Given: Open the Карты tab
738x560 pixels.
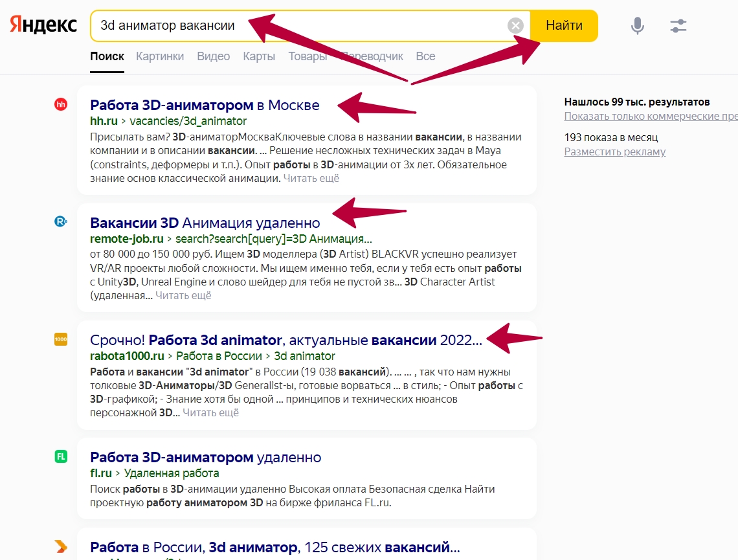Looking at the screenshot, I should 259,56.
